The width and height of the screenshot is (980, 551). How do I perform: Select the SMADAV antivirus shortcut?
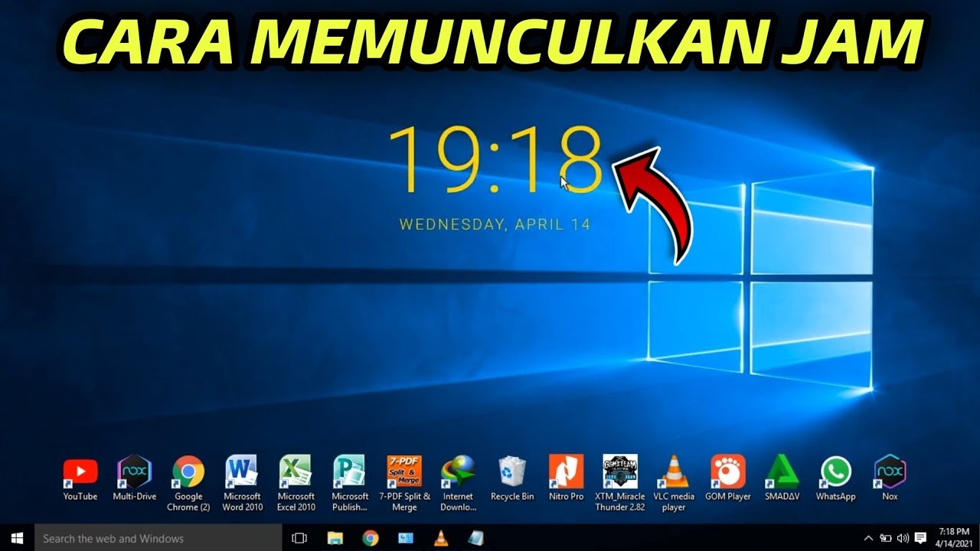pos(782,478)
